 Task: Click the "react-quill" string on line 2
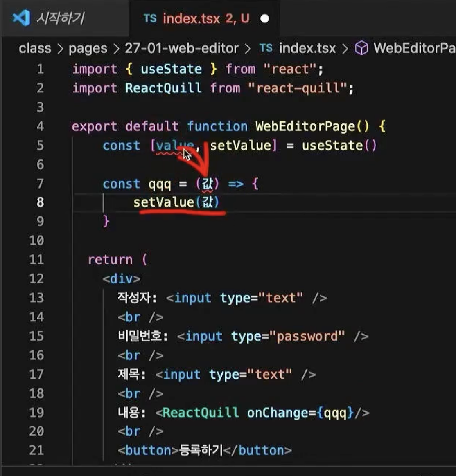click(298, 88)
